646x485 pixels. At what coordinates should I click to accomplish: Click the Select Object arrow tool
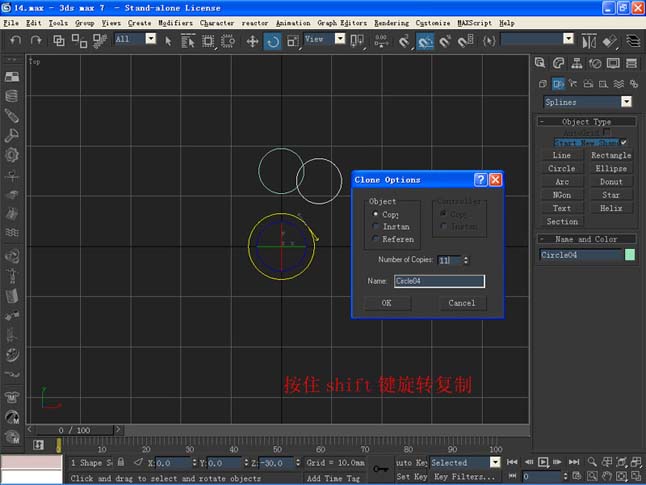click(168, 41)
